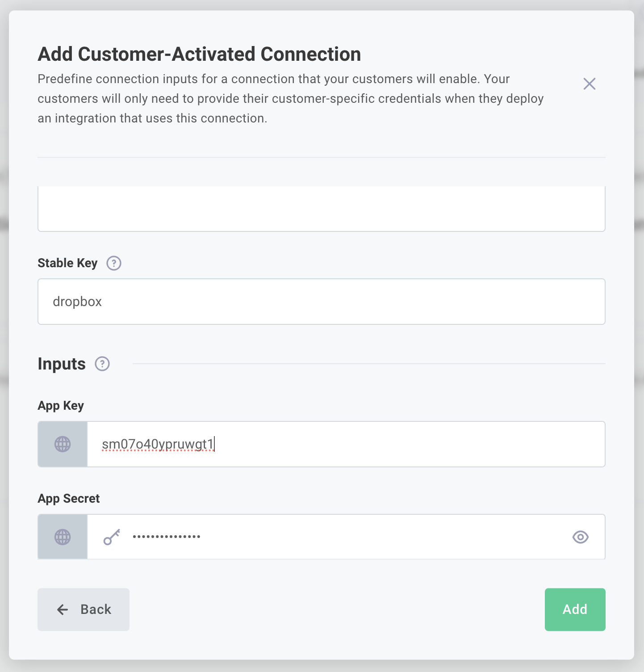
Task: Close the Add Customer-Activated Connection dialog
Action: click(x=589, y=84)
